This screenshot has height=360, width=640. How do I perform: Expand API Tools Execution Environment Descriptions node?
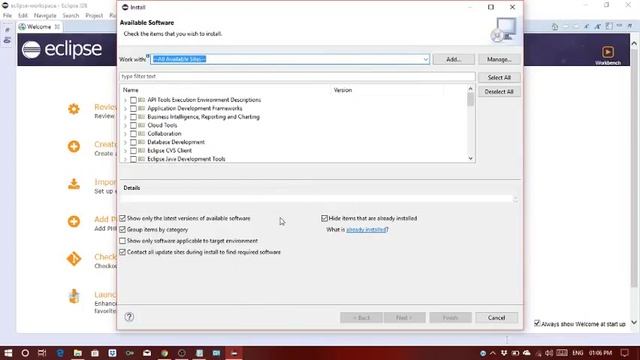(x=125, y=100)
